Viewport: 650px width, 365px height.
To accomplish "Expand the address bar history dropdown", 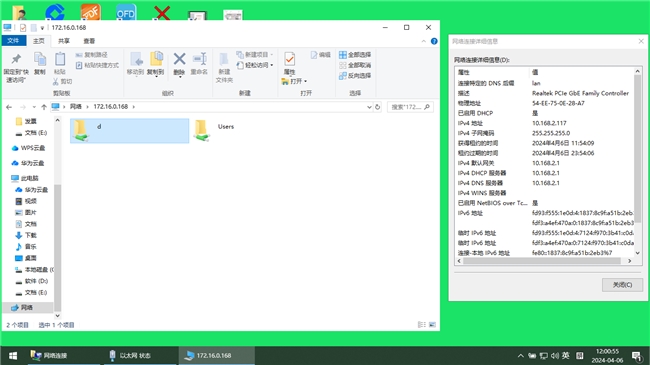I will 369,107.
